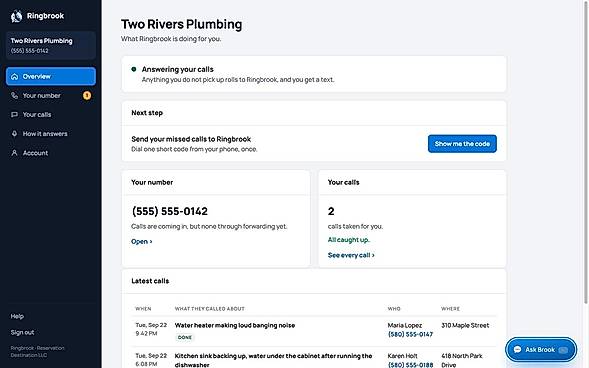This screenshot has width=589, height=368.
Task: Click the call count 2 in the Your calls card
Action: 331,211
